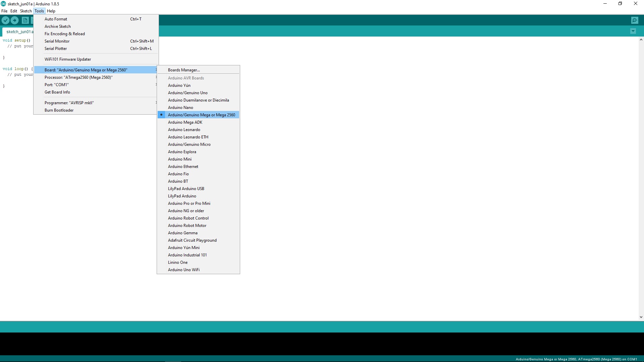Select Arduino Mega ADK board
The image size is (644, 362).
(x=198, y=122)
